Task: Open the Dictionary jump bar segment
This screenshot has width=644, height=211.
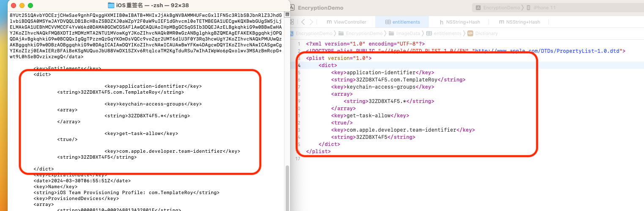Action: click(483, 33)
